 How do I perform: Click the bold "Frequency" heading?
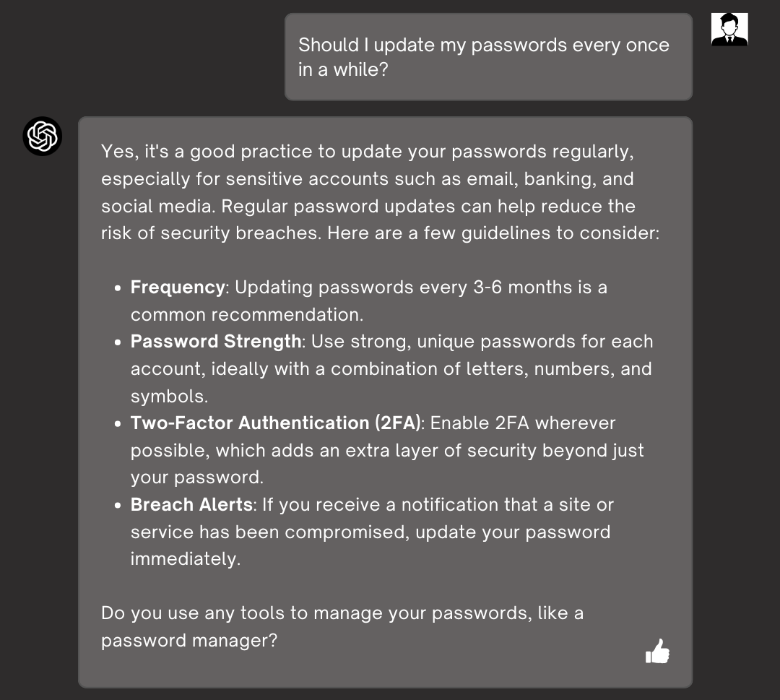[178, 287]
